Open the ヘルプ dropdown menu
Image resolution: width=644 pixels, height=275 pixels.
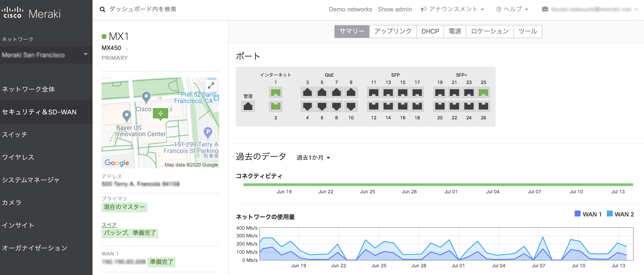[512, 9]
